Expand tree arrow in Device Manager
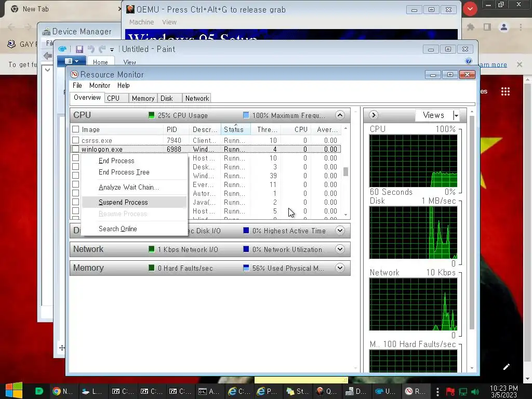This screenshot has width=532, height=399. 47,70
